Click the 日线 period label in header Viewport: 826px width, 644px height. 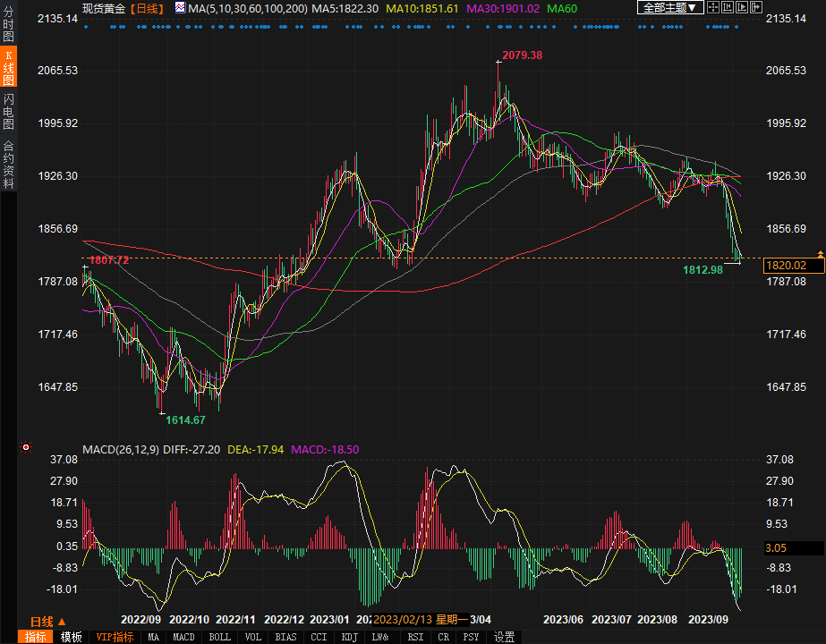[x=147, y=8]
